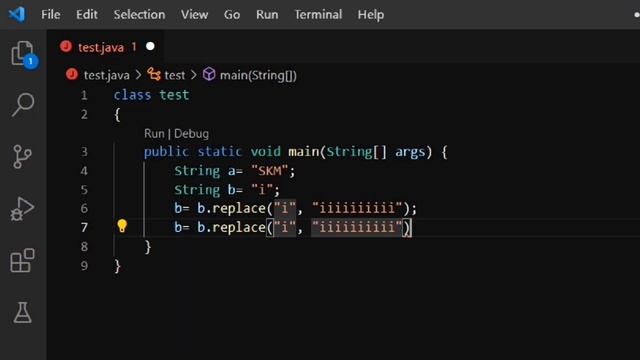Click 'args' parameter on line 3
640x360 pixels.
click(410, 152)
